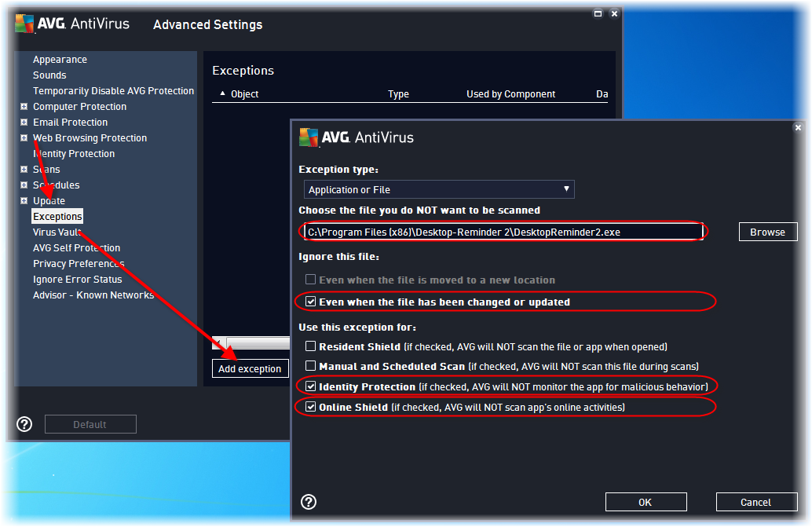Open the Exception type dropdown
This screenshot has width=812, height=527.
[439, 189]
